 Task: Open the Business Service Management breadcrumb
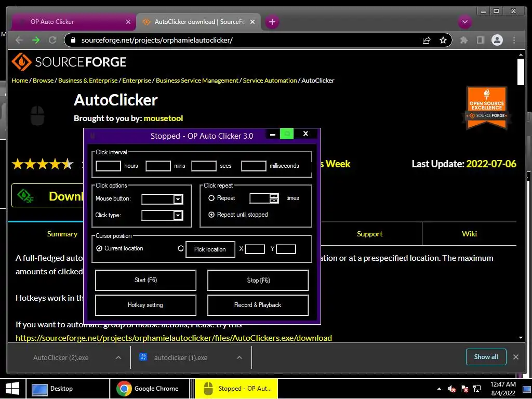tap(197, 81)
